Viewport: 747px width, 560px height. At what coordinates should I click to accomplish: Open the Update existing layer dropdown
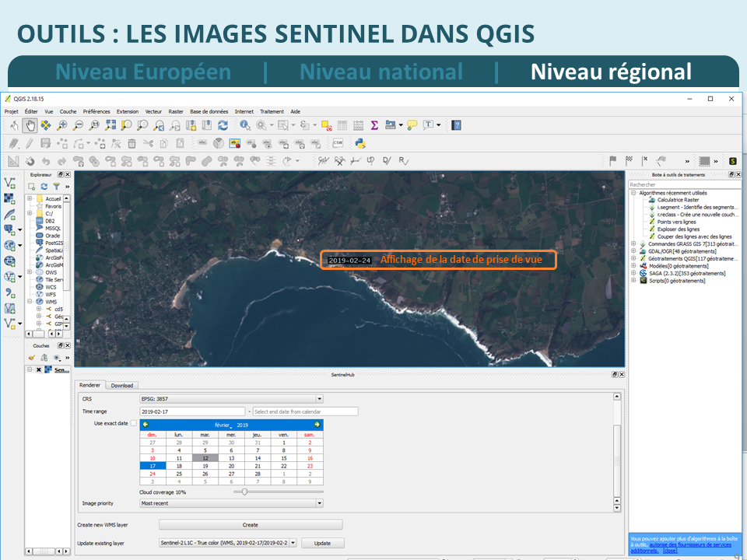click(228, 543)
